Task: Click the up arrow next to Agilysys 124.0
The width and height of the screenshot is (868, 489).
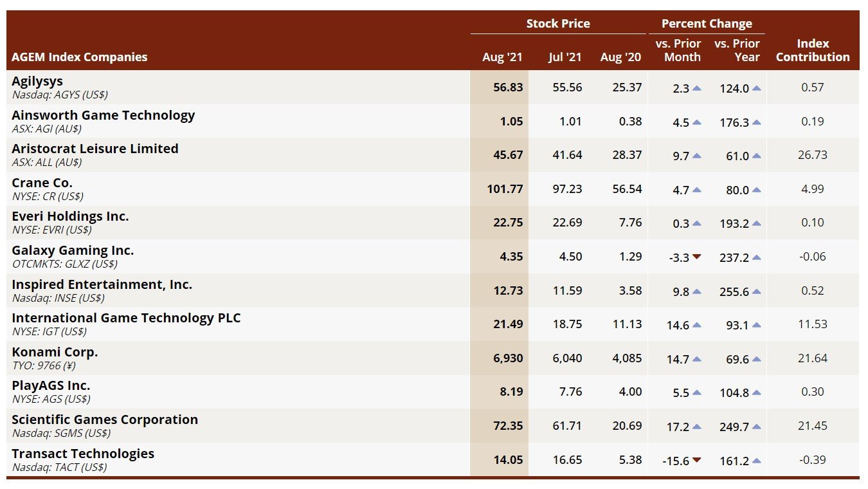Action: point(756,88)
